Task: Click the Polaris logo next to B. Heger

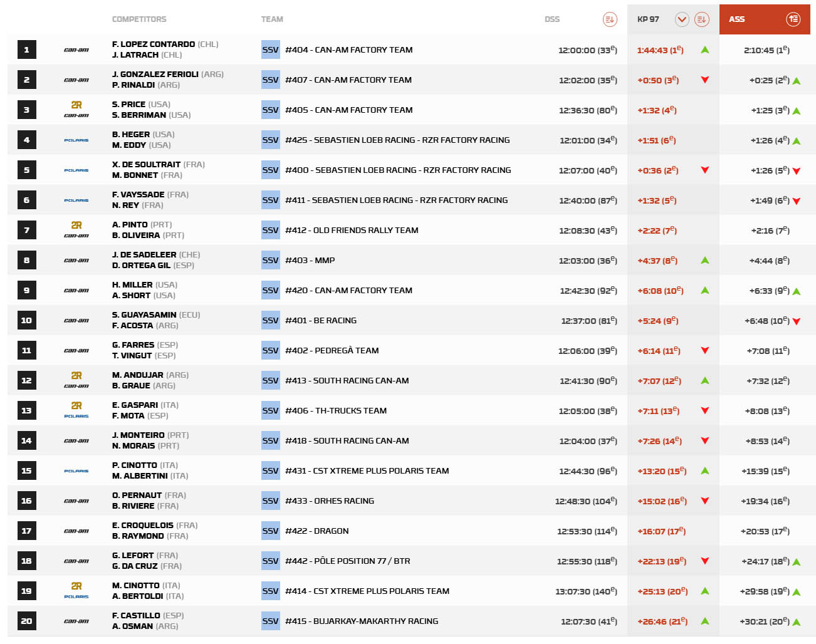Action: coord(76,140)
